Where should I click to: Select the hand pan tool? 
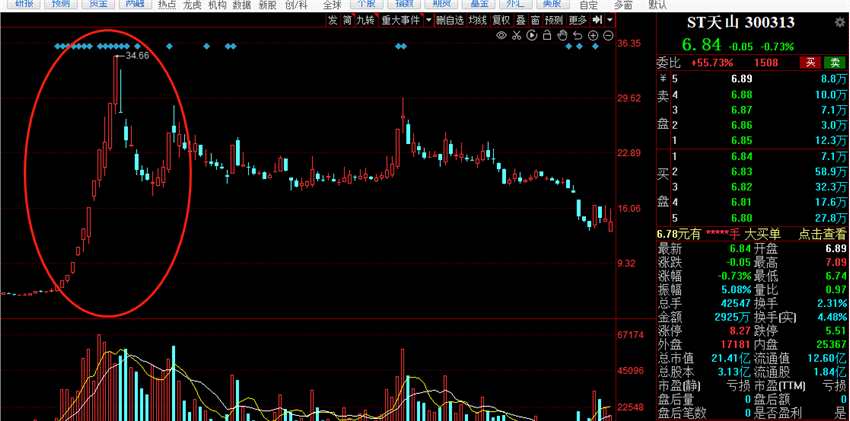(562, 36)
